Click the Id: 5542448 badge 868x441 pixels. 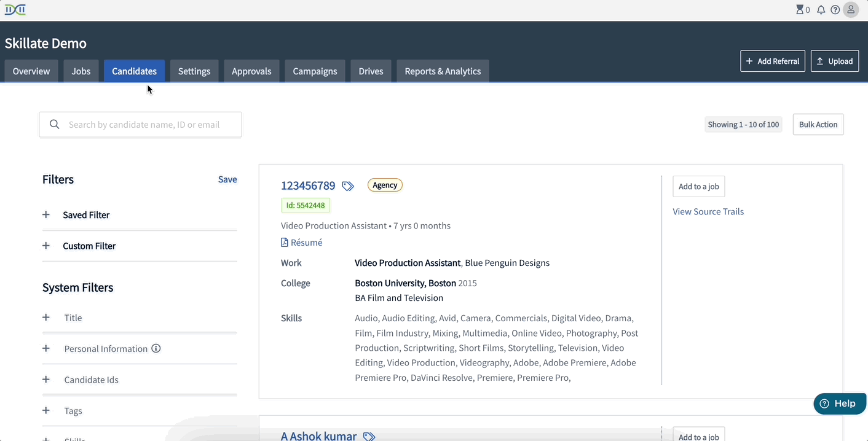[306, 205]
